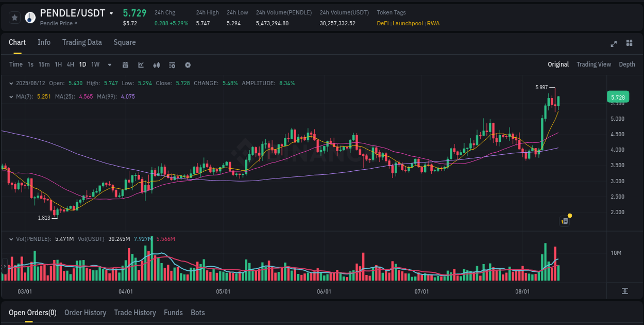Open the technical indicators candle icon
The width and height of the screenshot is (644, 325).
pyautogui.click(x=156, y=65)
